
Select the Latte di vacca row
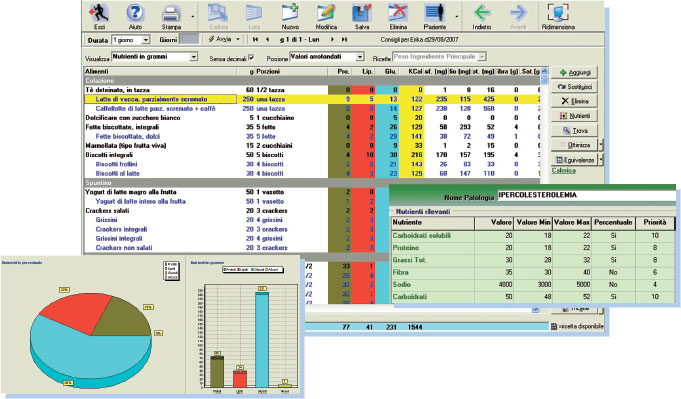coord(313,99)
